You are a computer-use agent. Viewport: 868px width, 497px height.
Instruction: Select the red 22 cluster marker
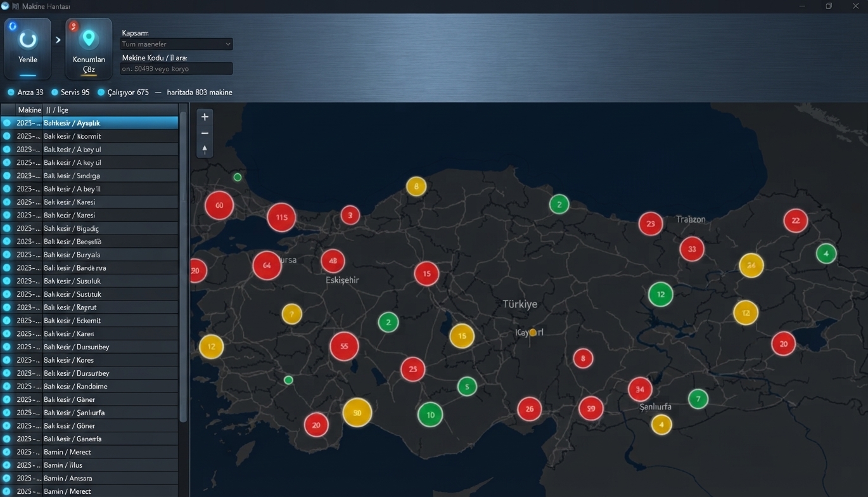(x=796, y=221)
